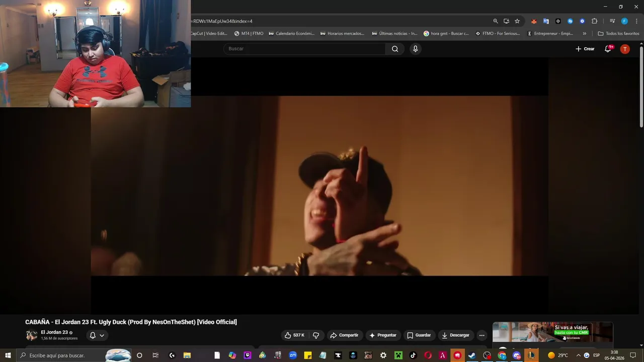The image size is (644, 362).
Task: Open the Últimas noticias bookmark
Action: tap(394, 34)
